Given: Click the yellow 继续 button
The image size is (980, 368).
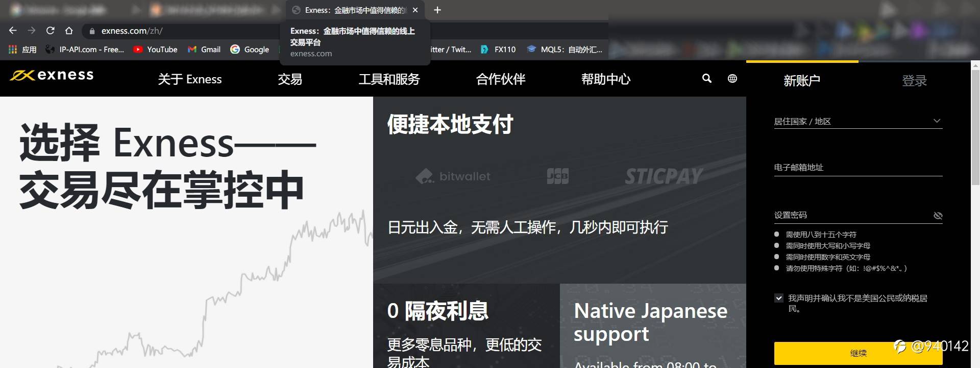Looking at the screenshot, I should [x=858, y=353].
